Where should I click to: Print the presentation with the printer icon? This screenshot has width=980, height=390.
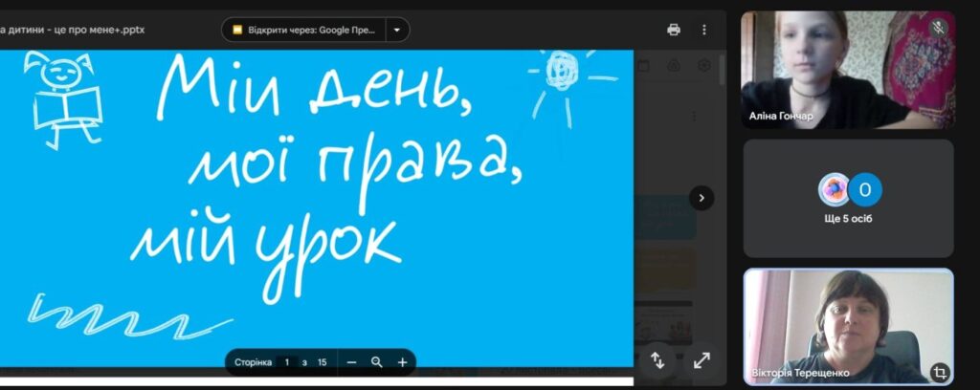click(674, 30)
